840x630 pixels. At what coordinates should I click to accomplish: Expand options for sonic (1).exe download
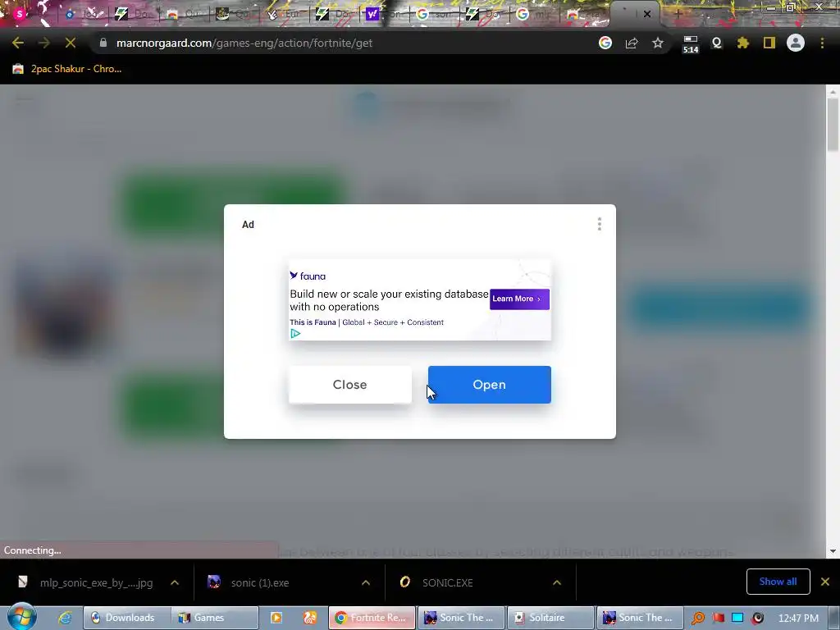[x=366, y=582]
